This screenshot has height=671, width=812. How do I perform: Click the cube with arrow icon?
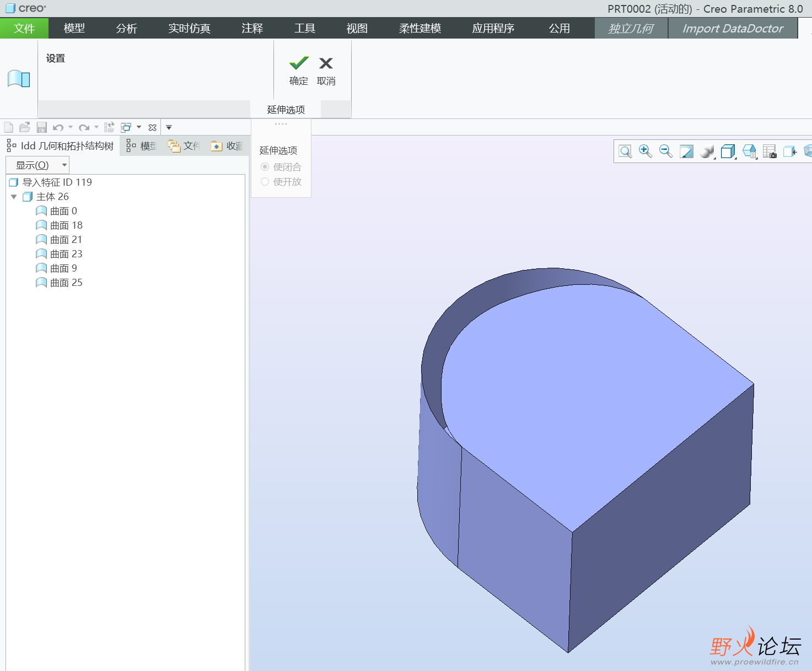(x=790, y=151)
